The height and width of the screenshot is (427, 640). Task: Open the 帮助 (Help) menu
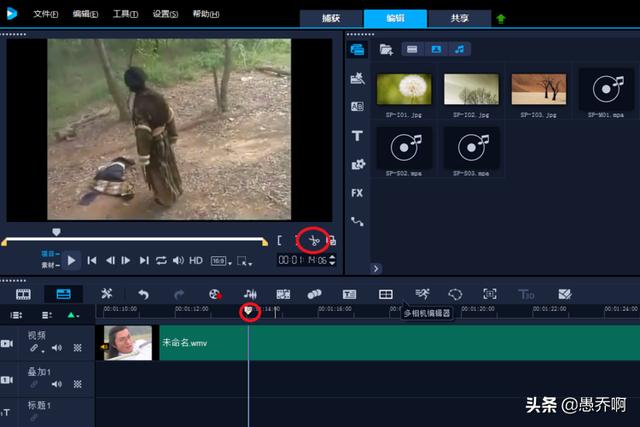pyautogui.click(x=206, y=14)
